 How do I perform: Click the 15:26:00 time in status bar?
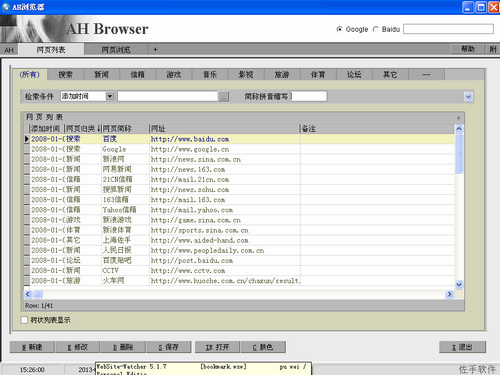[x=32, y=370]
